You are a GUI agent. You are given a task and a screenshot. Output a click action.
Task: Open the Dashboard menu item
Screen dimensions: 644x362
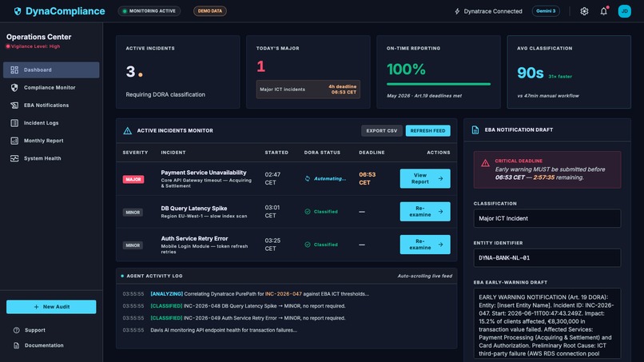51,70
